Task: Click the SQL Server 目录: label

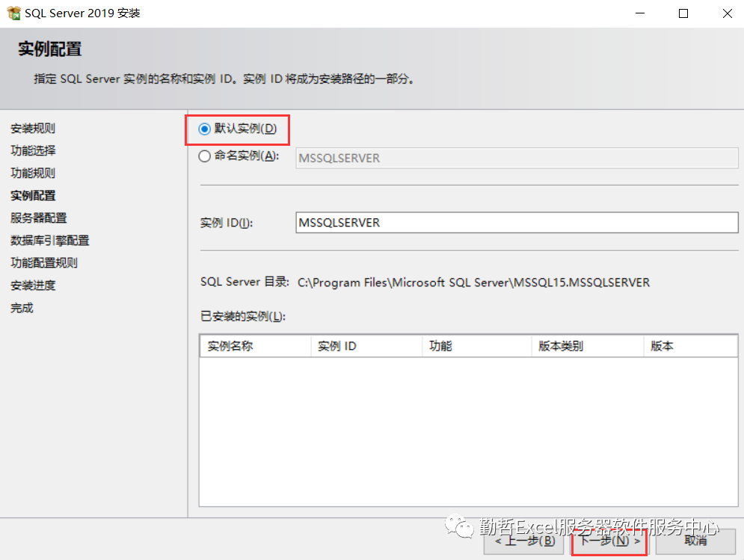Action: tap(245, 282)
